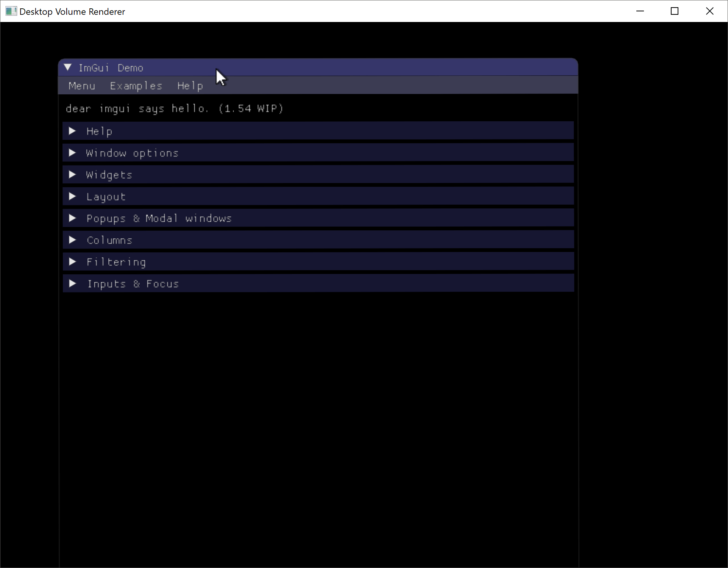Expand the Popups & Modal windows section
Image resolution: width=728 pixels, height=568 pixels.
click(72, 218)
